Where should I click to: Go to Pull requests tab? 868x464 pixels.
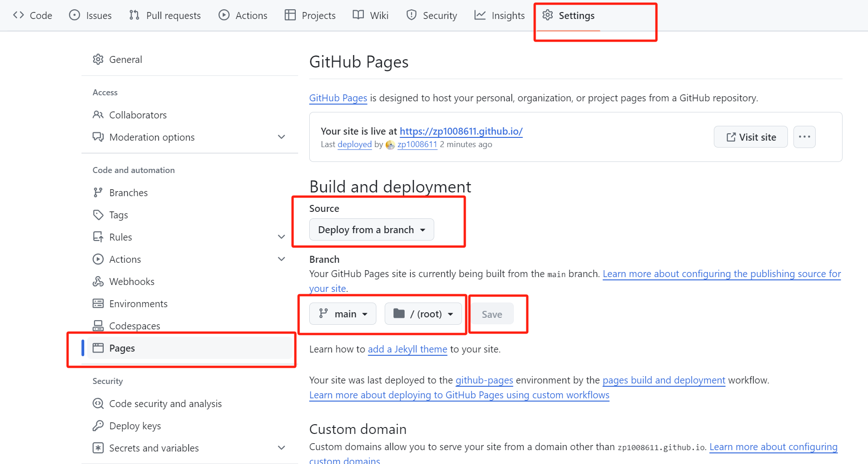coord(165,15)
